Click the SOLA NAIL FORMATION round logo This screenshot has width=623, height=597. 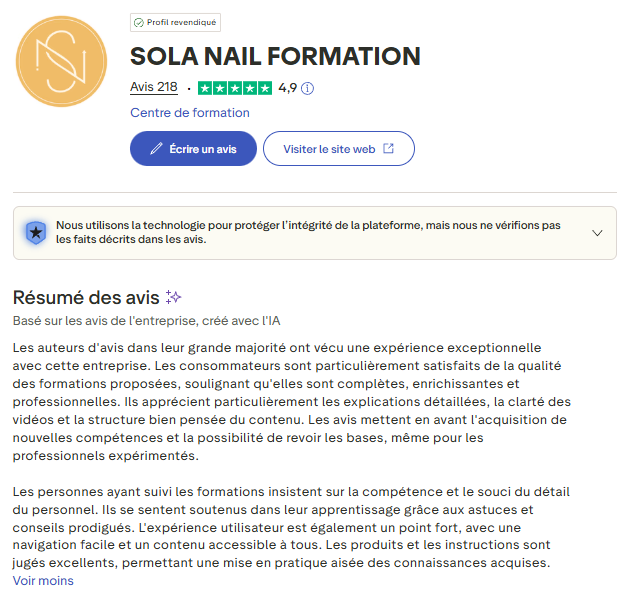[62, 62]
